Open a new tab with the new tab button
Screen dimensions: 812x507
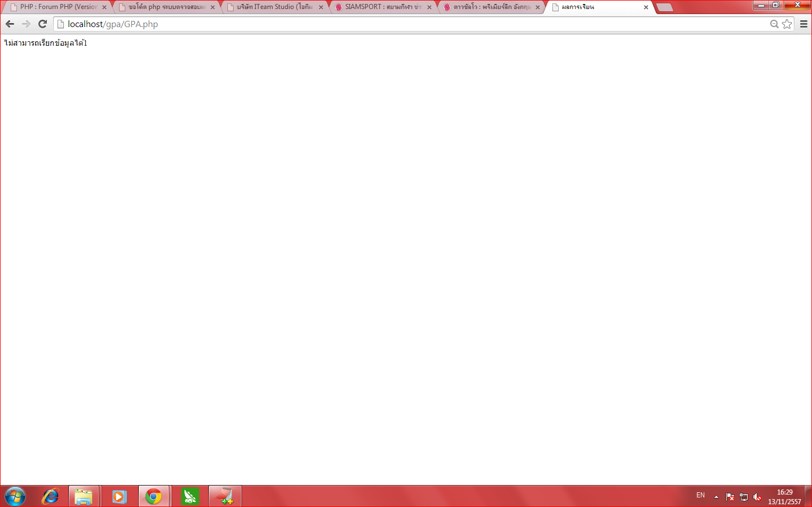665,7
